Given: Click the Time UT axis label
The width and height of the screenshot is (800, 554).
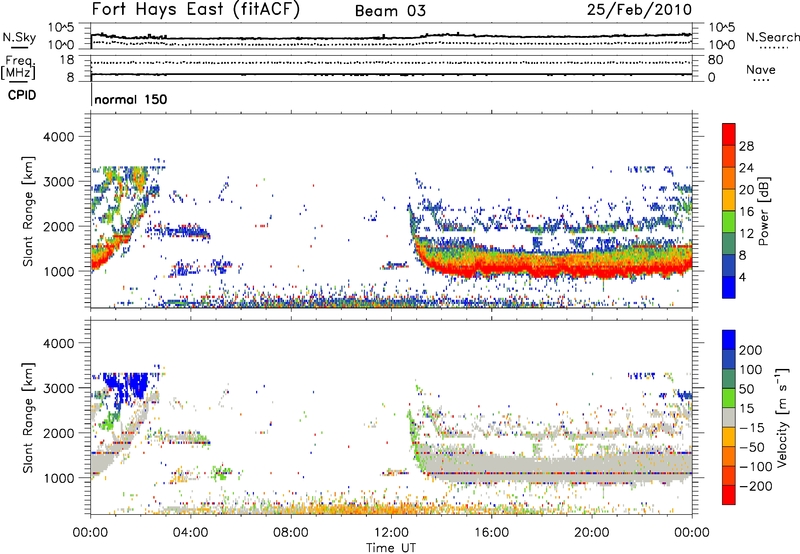Looking at the screenshot, I should [391, 548].
